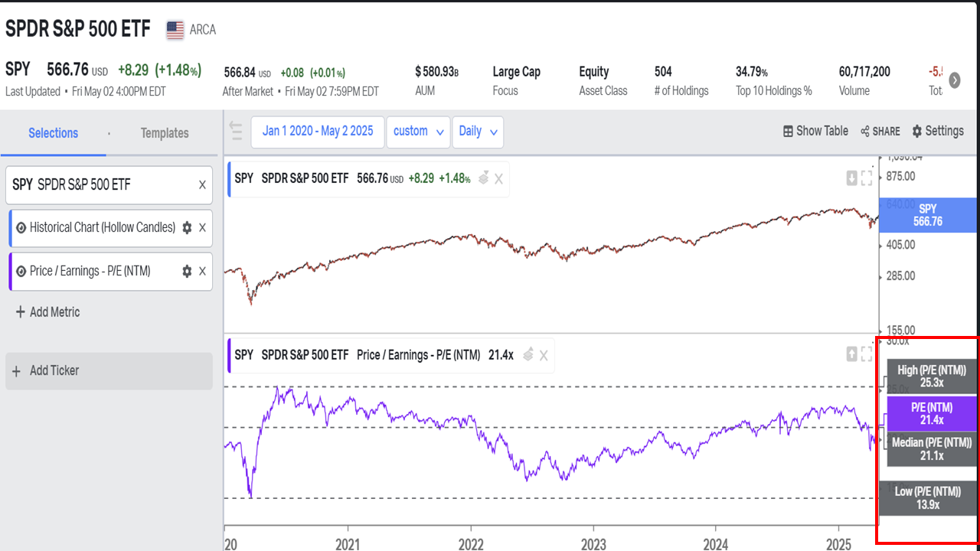
Task: Click the Add Metric button
Action: pyautogui.click(x=47, y=312)
